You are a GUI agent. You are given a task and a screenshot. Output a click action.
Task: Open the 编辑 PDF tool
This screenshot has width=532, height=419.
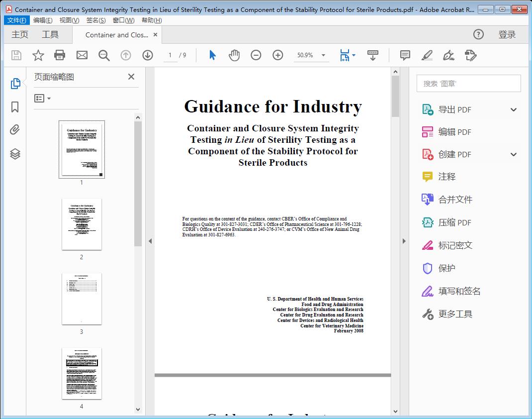446,132
